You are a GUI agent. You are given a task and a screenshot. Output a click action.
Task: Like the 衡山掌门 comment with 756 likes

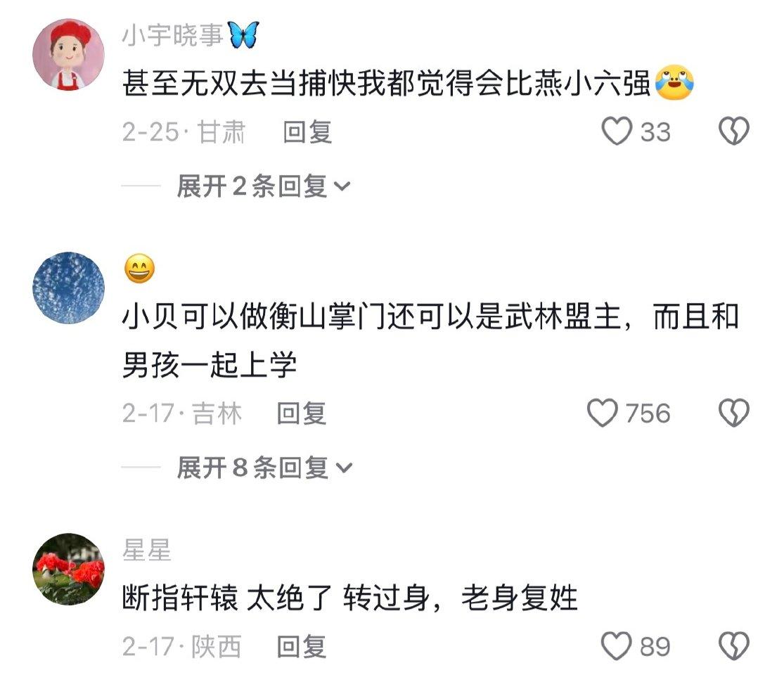(602, 413)
